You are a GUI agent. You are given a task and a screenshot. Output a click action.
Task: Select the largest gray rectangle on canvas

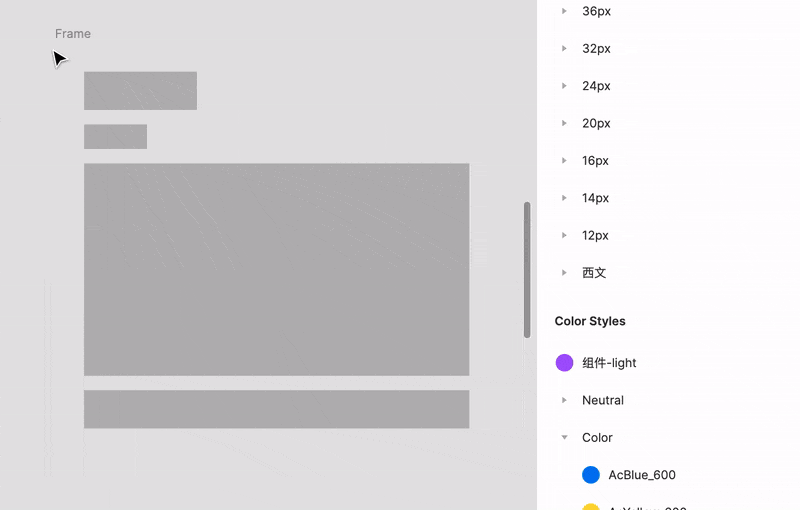click(x=277, y=269)
